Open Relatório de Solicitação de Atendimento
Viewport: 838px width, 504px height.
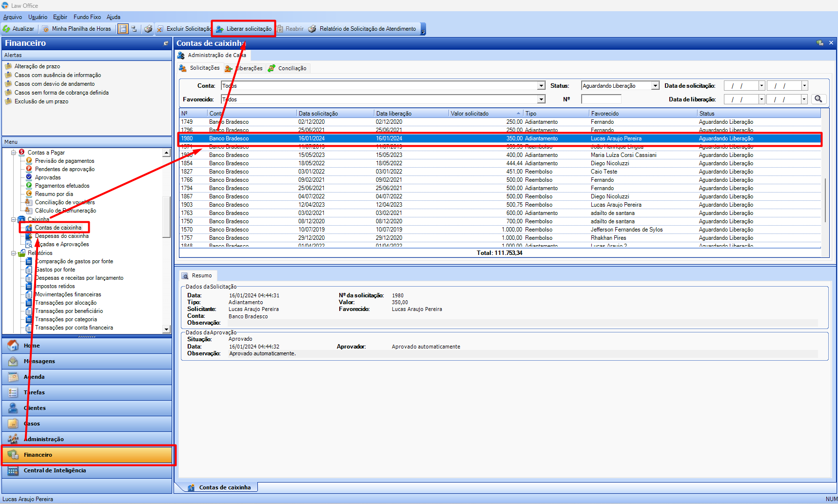tap(362, 29)
